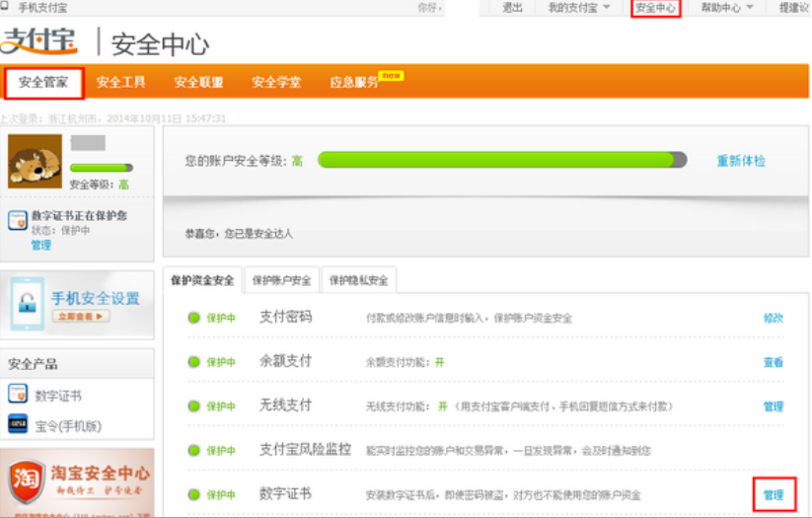Click the 支付密码 item title
The width and height of the screenshot is (812, 518).
tap(285, 317)
